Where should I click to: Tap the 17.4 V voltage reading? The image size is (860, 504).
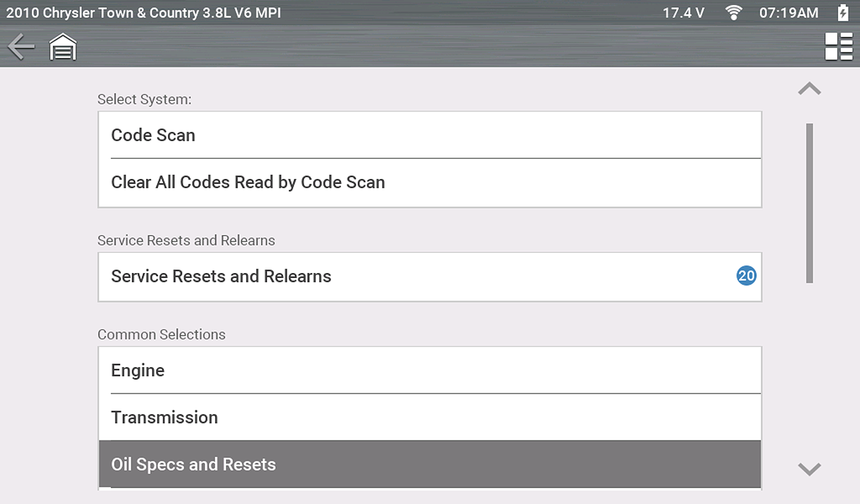(x=683, y=13)
